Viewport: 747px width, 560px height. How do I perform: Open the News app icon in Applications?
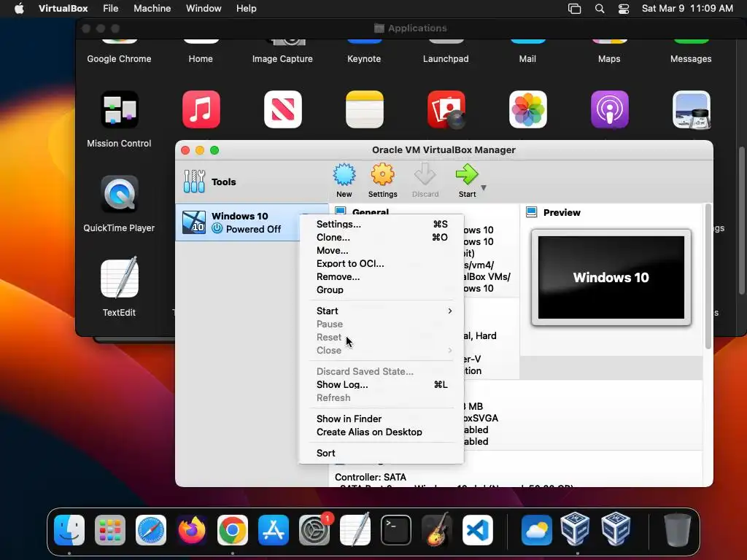click(x=283, y=109)
